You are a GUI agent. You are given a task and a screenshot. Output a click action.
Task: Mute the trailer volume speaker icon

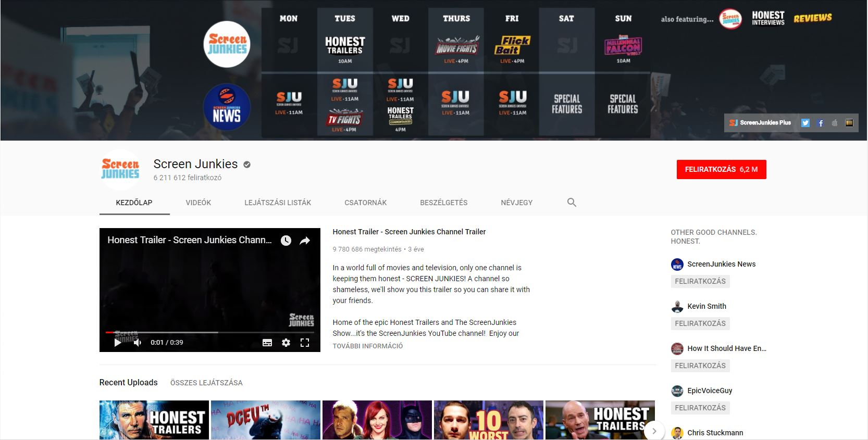138,342
